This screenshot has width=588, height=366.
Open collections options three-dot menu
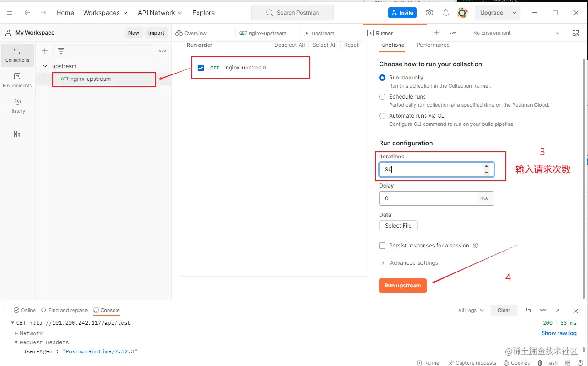pos(163,51)
